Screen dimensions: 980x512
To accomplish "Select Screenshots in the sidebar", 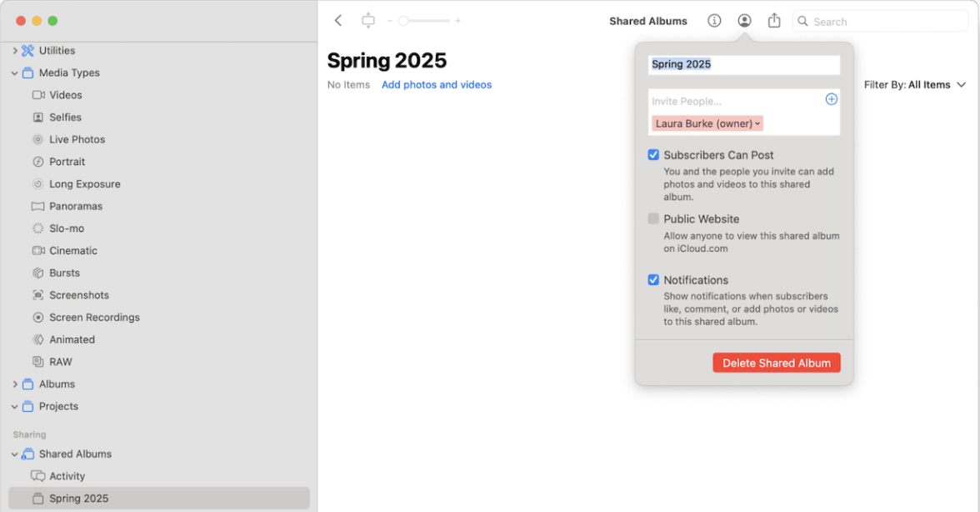I will [78, 295].
